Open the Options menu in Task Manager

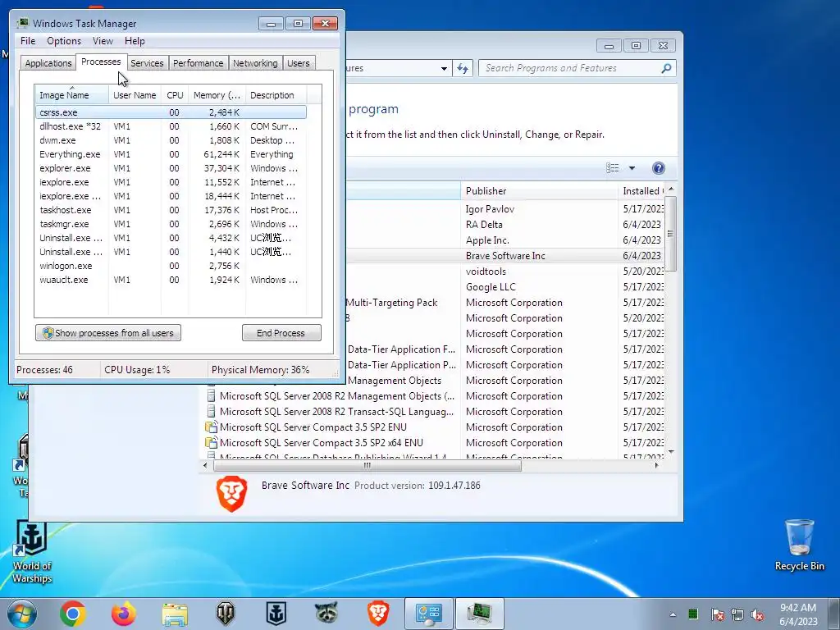pyautogui.click(x=64, y=41)
